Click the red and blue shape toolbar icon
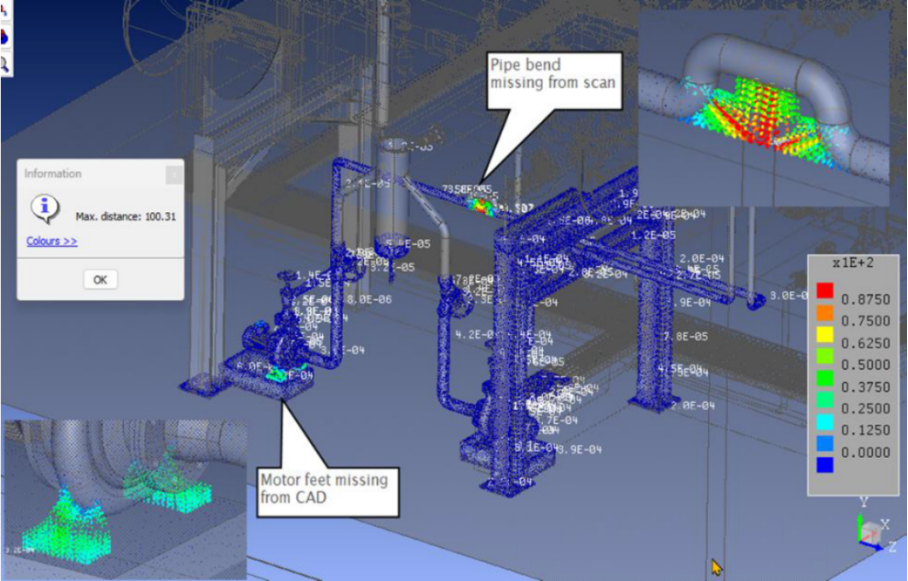This screenshot has width=908, height=581. click(5, 37)
